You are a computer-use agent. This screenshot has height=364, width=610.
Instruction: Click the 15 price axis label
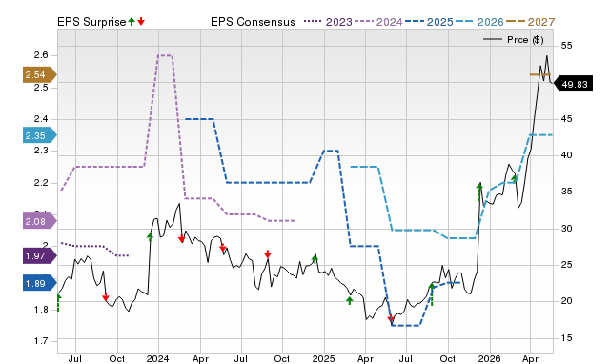[x=566, y=338]
